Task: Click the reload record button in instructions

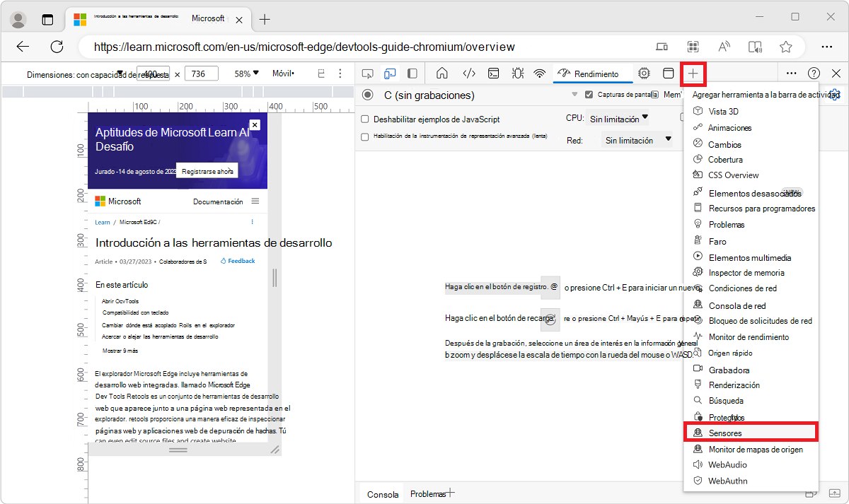Action: pyautogui.click(x=550, y=318)
